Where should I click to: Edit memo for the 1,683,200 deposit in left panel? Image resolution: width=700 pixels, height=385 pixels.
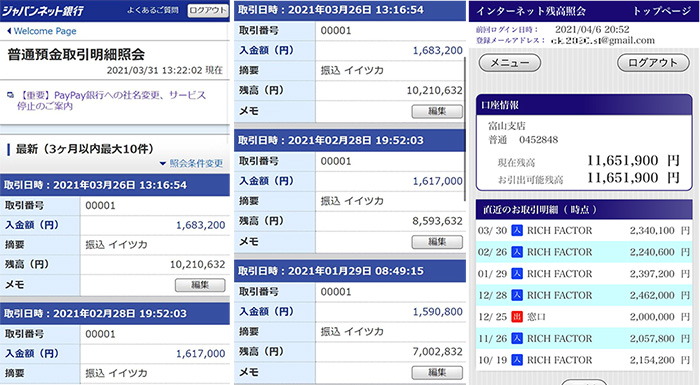[200, 285]
